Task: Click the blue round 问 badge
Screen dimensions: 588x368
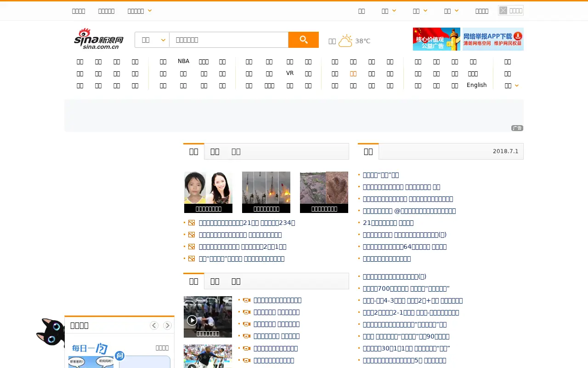Action: coord(120,356)
